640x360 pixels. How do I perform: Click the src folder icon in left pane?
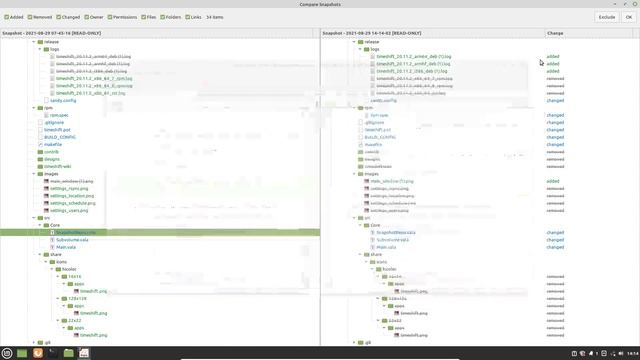point(40,218)
